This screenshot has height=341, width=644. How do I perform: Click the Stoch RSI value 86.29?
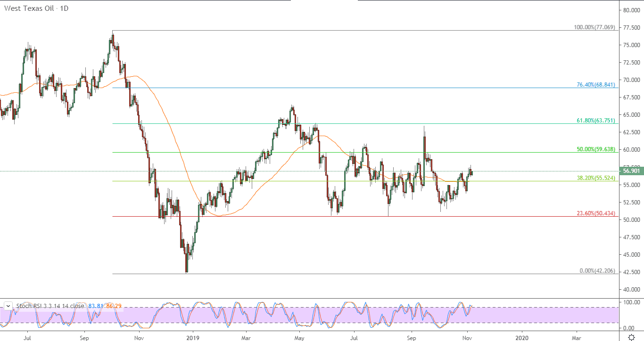[114, 306]
